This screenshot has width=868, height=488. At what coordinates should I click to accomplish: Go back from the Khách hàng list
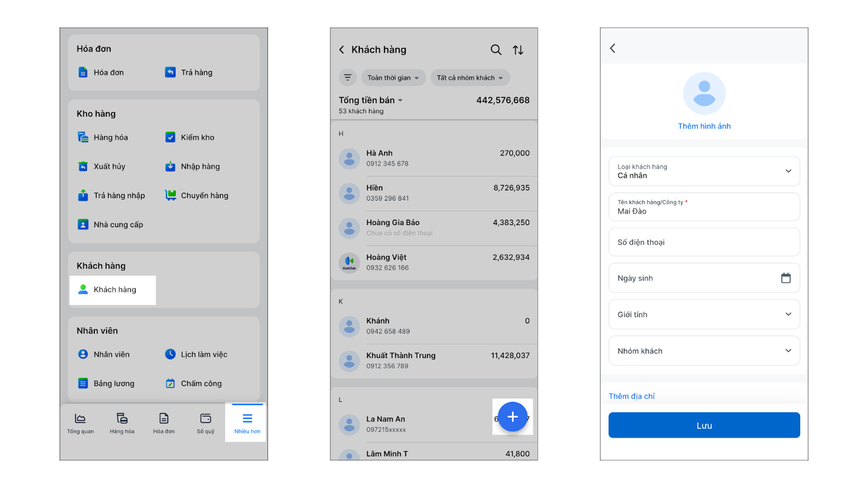pos(342,50)
